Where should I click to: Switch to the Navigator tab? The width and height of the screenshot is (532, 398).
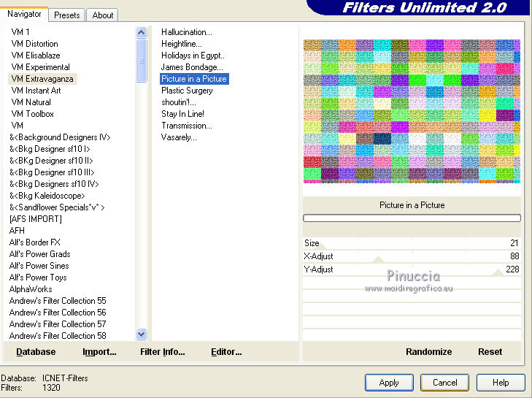click(x=24, y=14)
